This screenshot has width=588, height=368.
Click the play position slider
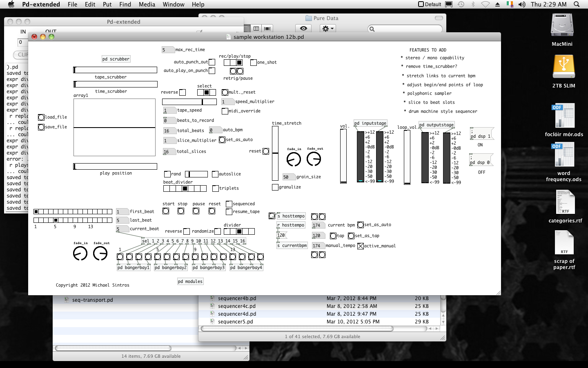pyautogui.click(x=115, y=166)
